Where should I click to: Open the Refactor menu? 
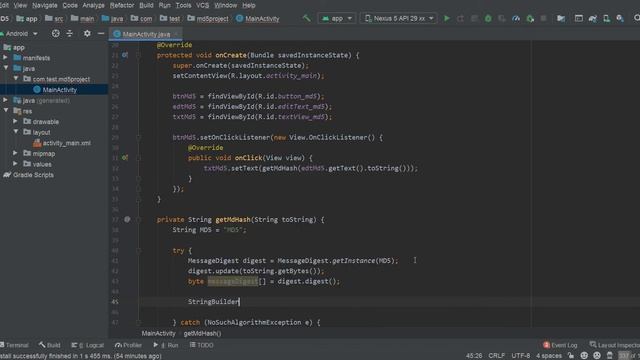click(x=122, y=5)
